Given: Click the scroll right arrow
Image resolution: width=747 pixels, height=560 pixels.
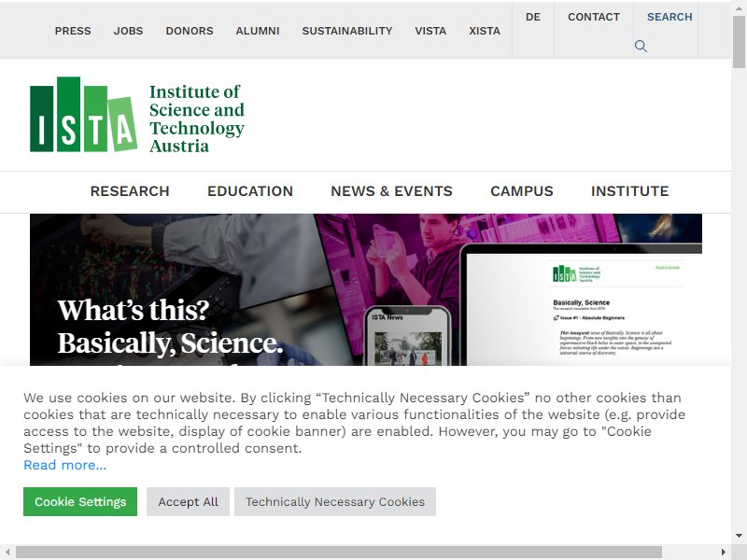Looking at the screenshot, I should coord(724,553).
